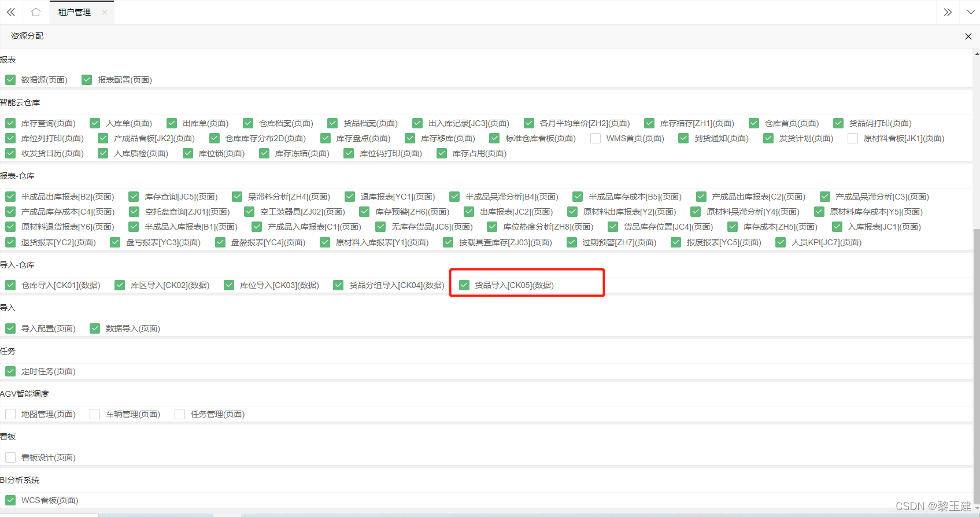Toggle 出库单(页面) checkbox
Screen dimensions: 980x517
[x=172, y=123]
